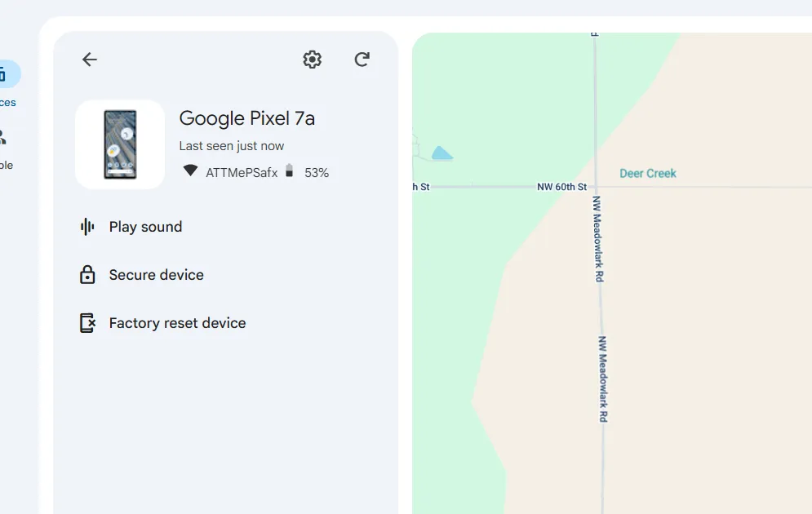Click the battery level icon

pyautogui.click(x=289, y=171)
